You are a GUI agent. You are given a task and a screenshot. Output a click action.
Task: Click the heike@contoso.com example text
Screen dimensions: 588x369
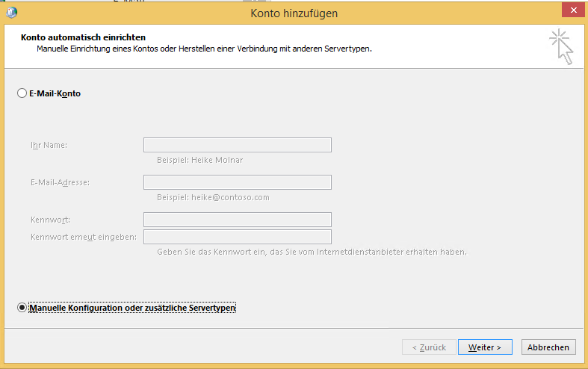213,198
